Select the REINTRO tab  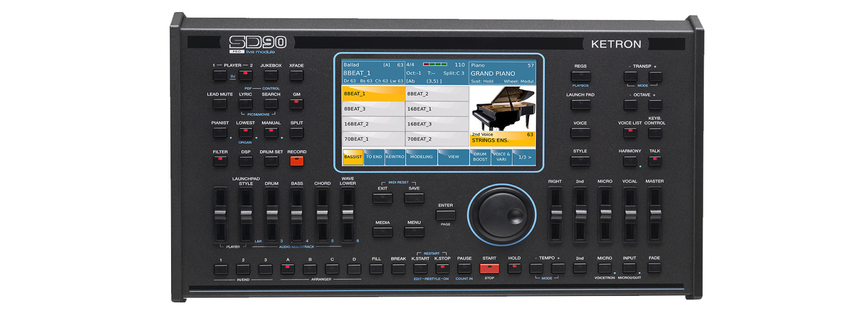tap(395, 157)
